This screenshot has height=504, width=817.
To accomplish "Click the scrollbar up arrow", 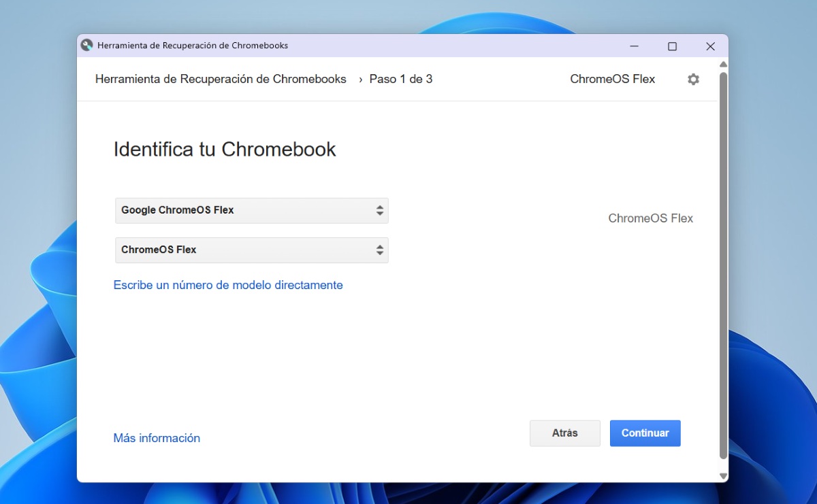I will (723, 64).
